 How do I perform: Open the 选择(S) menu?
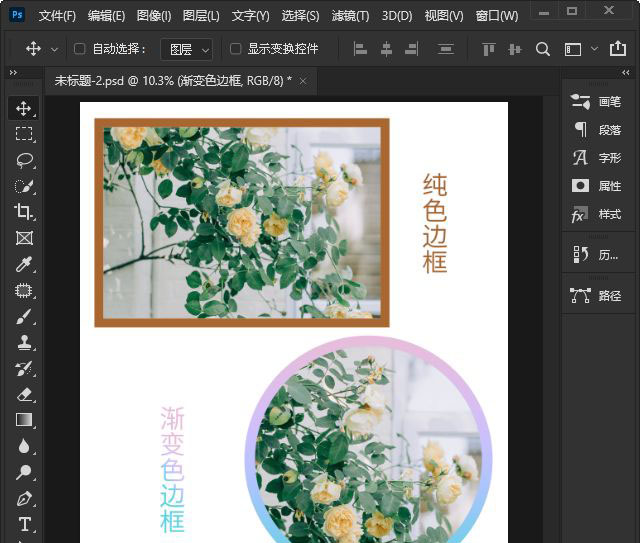pyautogui.click(x=300, y=16)
